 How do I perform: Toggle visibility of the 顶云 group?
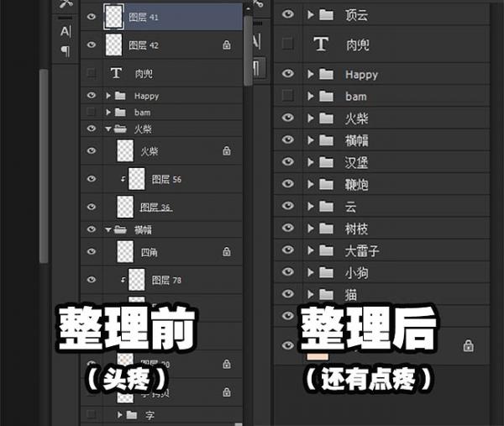288,14
